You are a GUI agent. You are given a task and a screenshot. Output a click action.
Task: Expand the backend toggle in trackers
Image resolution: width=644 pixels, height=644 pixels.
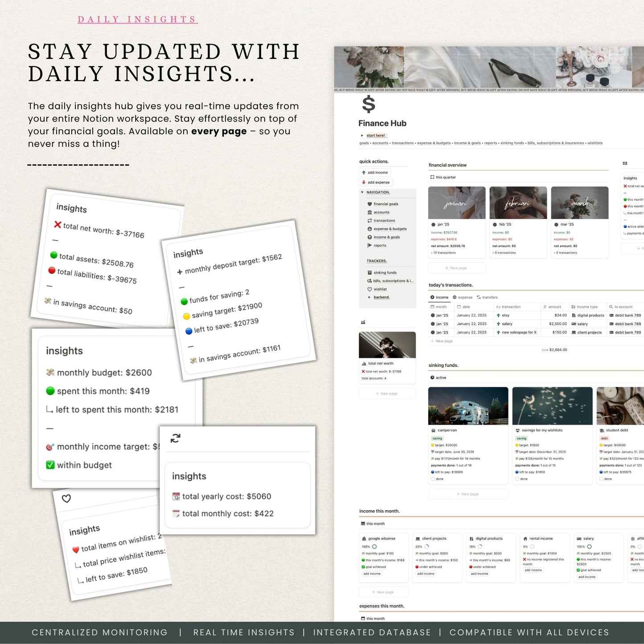369,297
